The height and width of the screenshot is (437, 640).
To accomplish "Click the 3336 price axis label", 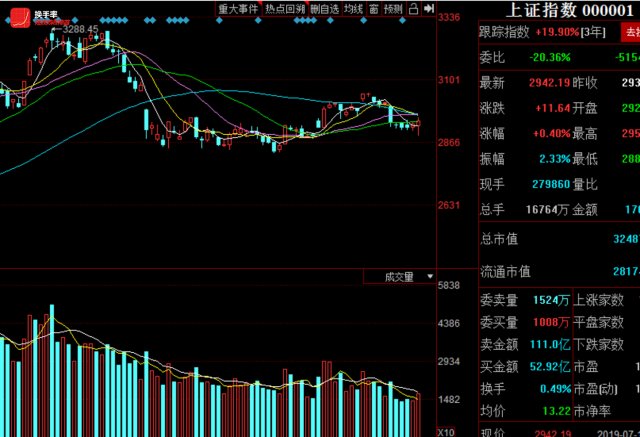I will click(449, 17).
